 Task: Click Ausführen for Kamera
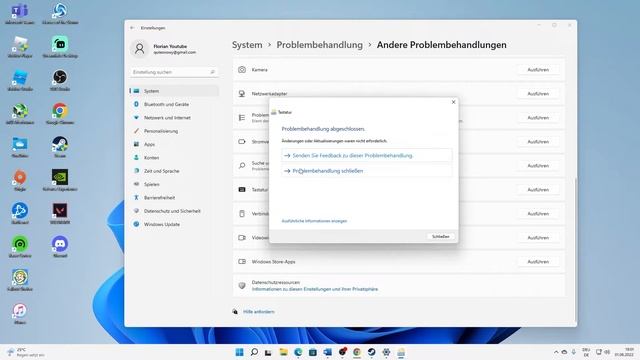coord(538,70)
